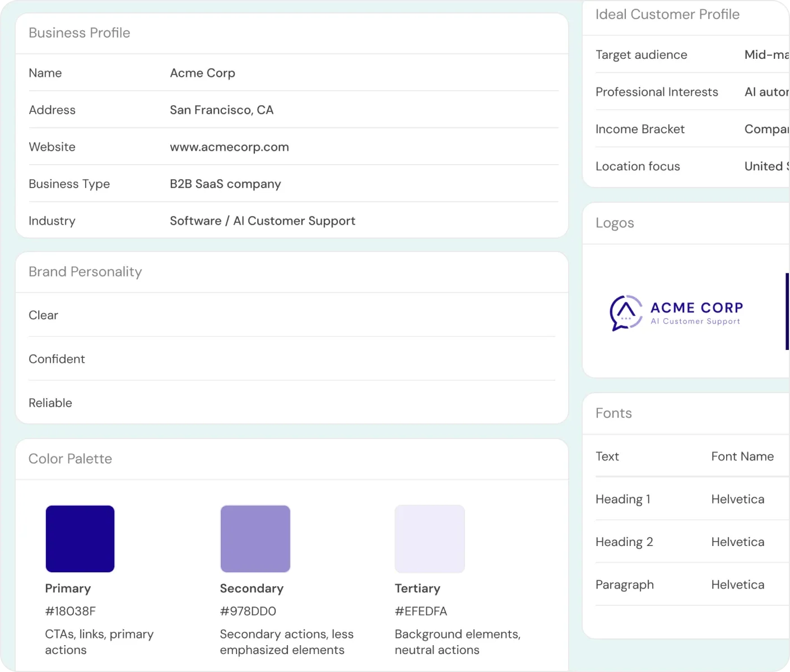Screen dimensions: 790x672
Task: Click the 'Industry' field label
Action: click(x=52, y=221)
